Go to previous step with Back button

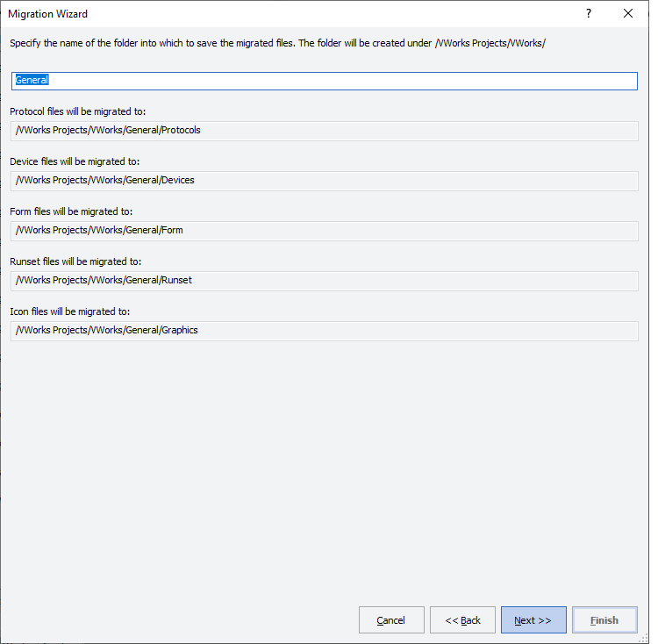462,619
